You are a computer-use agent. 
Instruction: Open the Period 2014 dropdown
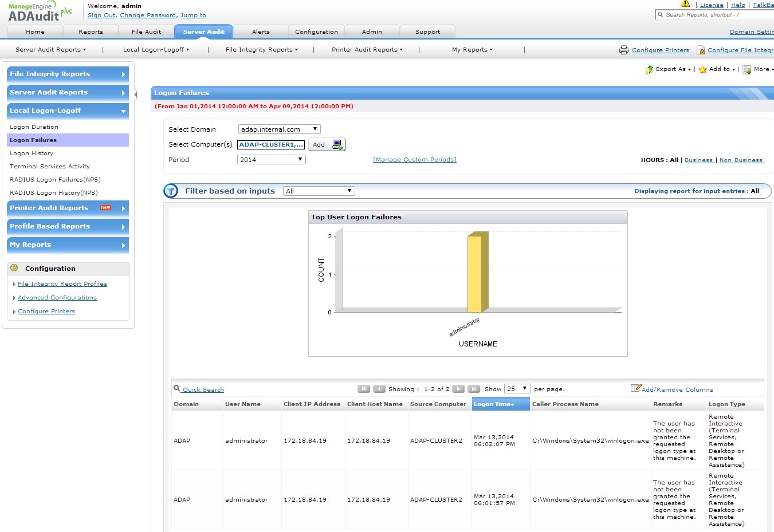click(x=271, y=160)
